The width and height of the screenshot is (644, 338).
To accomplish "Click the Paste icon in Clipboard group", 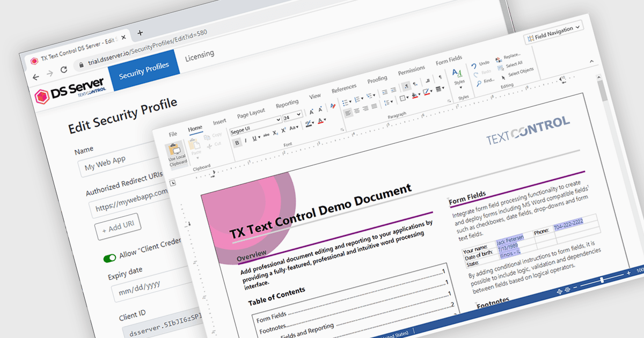I will coord(194,144).
